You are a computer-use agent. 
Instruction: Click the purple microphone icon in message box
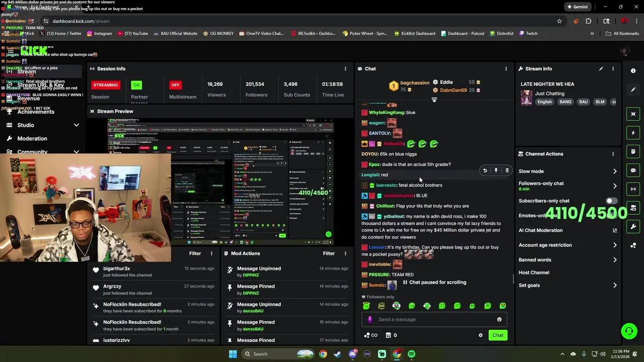[370, 319]
